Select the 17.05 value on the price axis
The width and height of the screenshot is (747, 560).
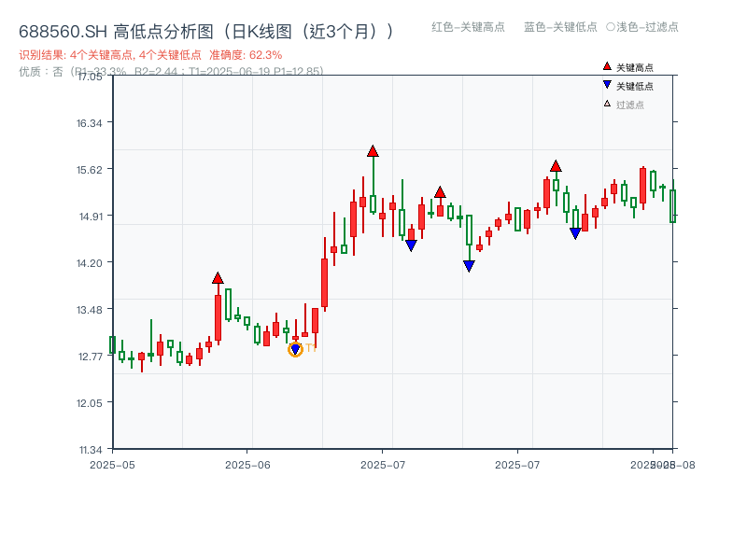point(92,81)
